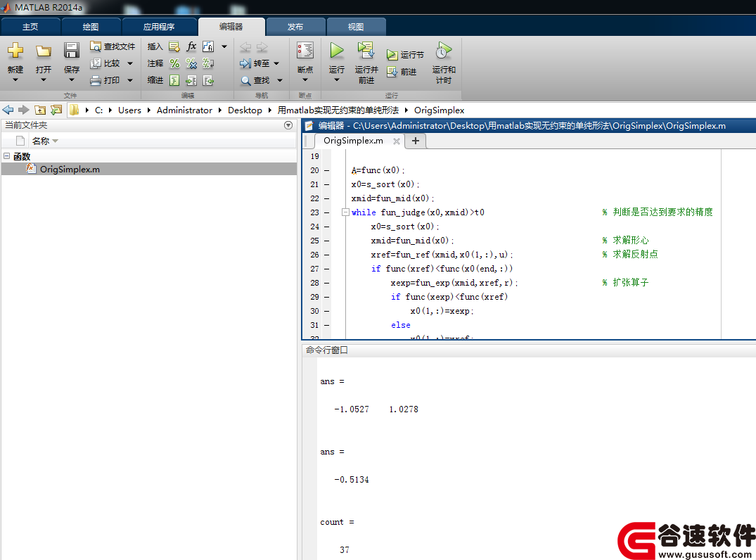
Task: Open the 打开 dropdown arrow
Action: pyautogui.click(x=44, y=80)
